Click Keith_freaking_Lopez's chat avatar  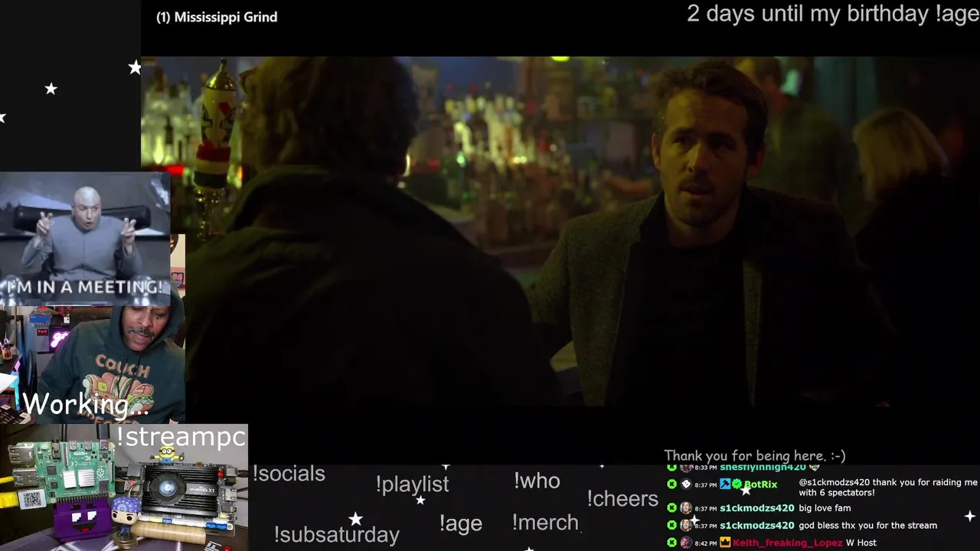(x=686, y=543)
